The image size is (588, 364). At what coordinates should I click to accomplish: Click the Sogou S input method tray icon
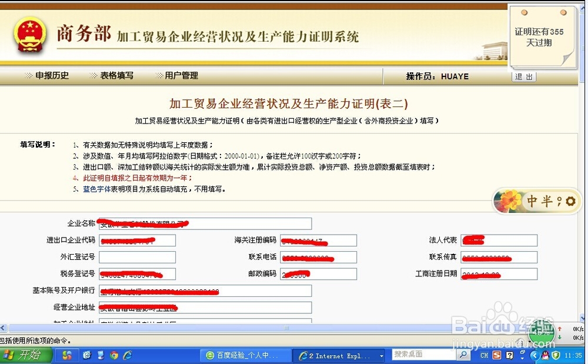496,355
